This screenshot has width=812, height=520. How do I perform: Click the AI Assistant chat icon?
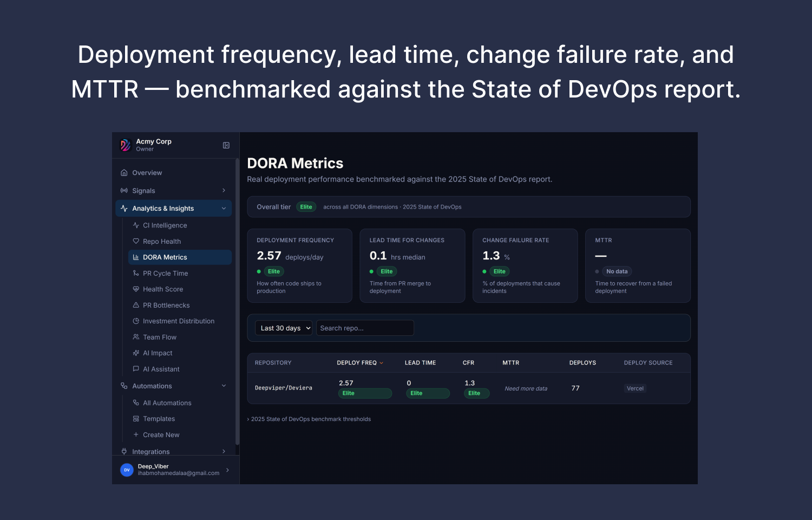pyautogui.click(x=136, y=369)
